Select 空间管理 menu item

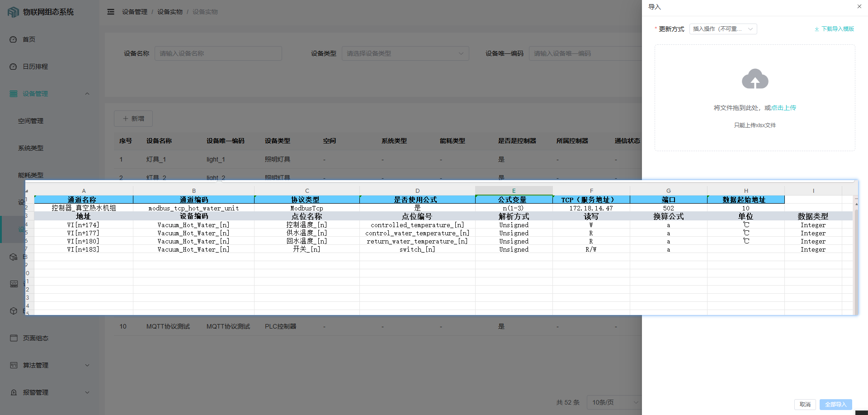click(31, 121)
